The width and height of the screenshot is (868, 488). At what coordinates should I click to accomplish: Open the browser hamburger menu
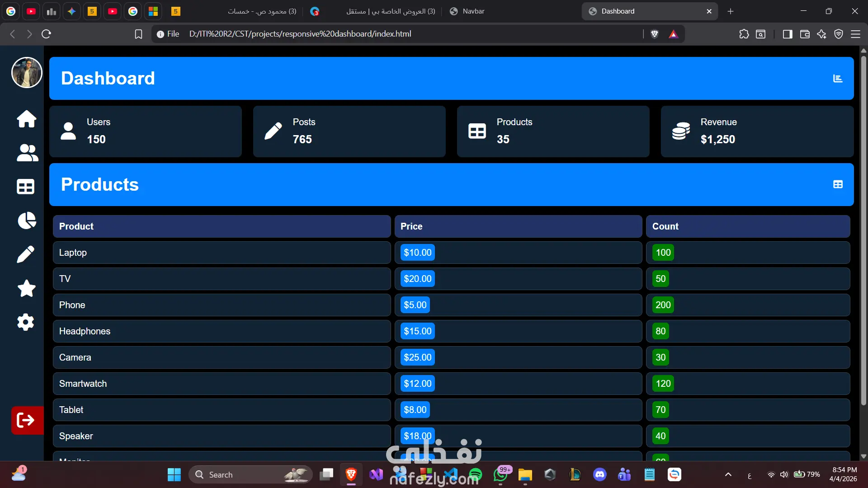855,34
